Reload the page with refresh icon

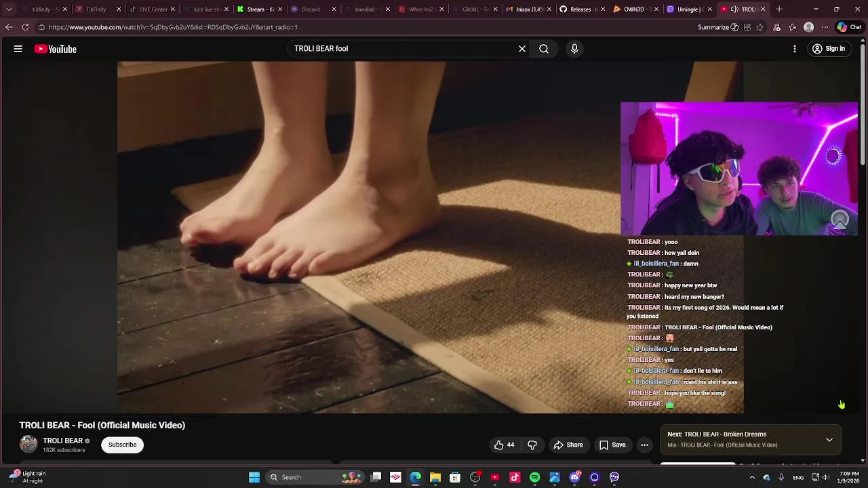(25, 27)
